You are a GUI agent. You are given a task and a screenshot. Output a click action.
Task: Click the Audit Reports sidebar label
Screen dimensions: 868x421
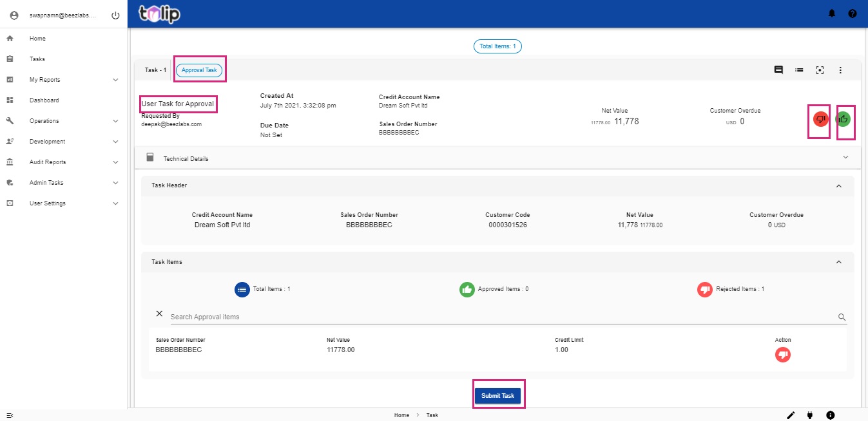[x=48, y=162]
